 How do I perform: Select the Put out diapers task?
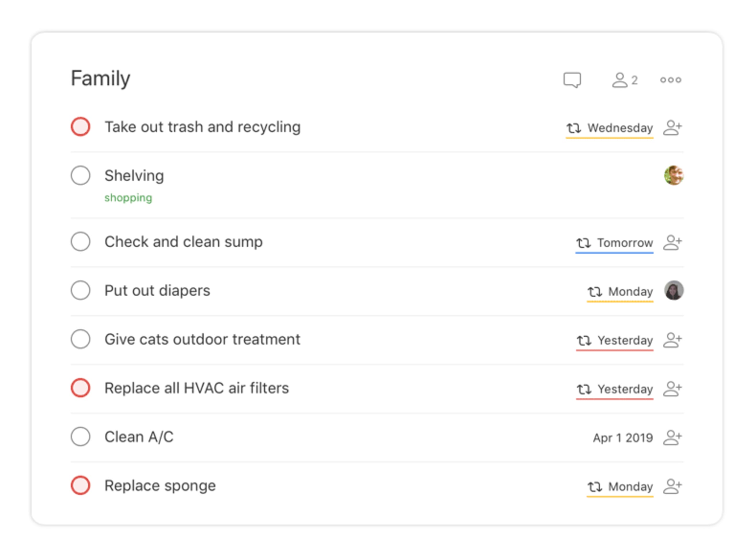[x=157, y=291]
